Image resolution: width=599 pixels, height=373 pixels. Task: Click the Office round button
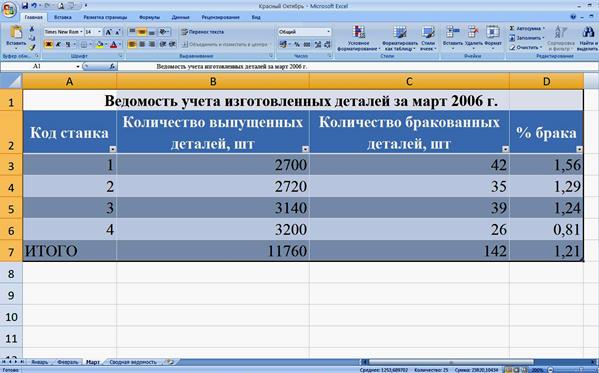(9, 9)
